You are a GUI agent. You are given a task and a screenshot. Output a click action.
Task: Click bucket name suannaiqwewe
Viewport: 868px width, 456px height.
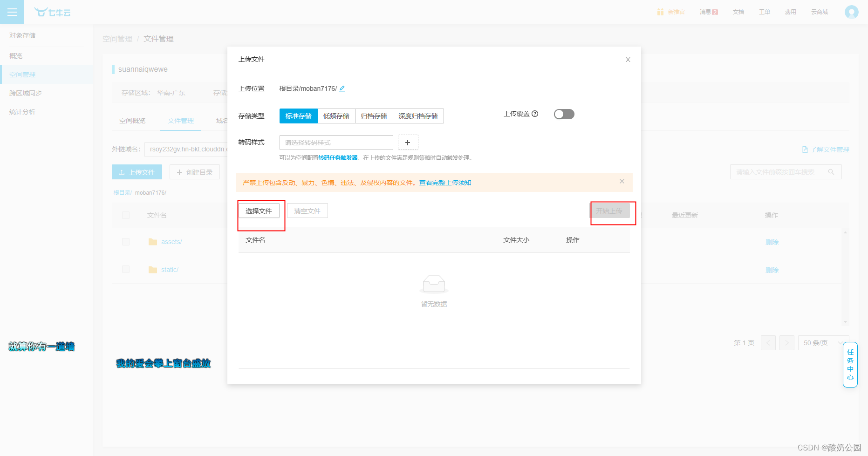click(143, 69)
